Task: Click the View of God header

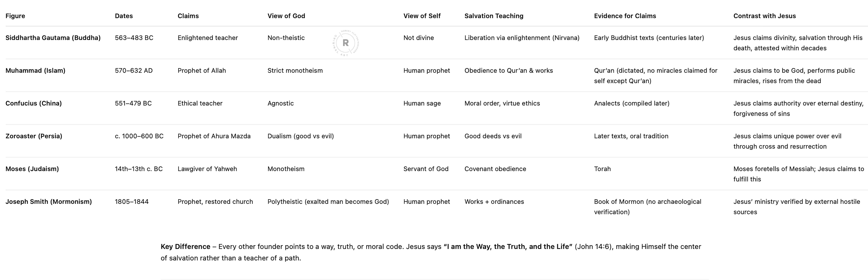Action: tap(286, 16)
